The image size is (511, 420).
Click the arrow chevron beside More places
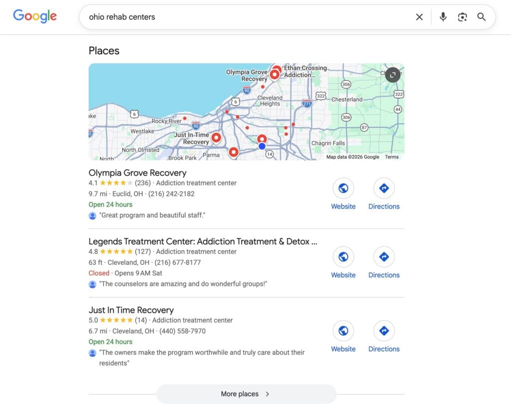click(267, 394)
